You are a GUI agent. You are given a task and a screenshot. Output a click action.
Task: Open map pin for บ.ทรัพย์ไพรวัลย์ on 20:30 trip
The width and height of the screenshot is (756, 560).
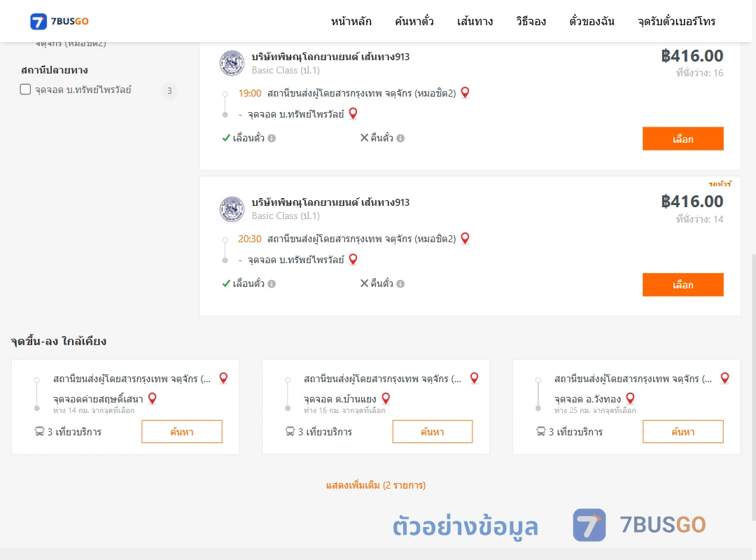click(x=353, y=259)
